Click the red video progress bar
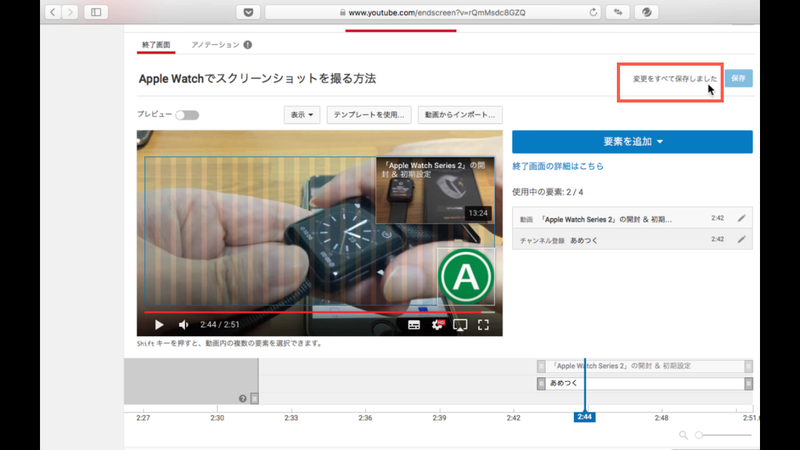 [x=319, y=312]
